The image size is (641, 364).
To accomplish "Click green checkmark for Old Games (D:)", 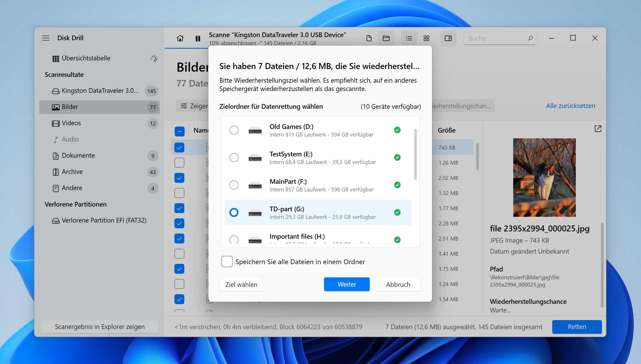I will tap(397, 130).
